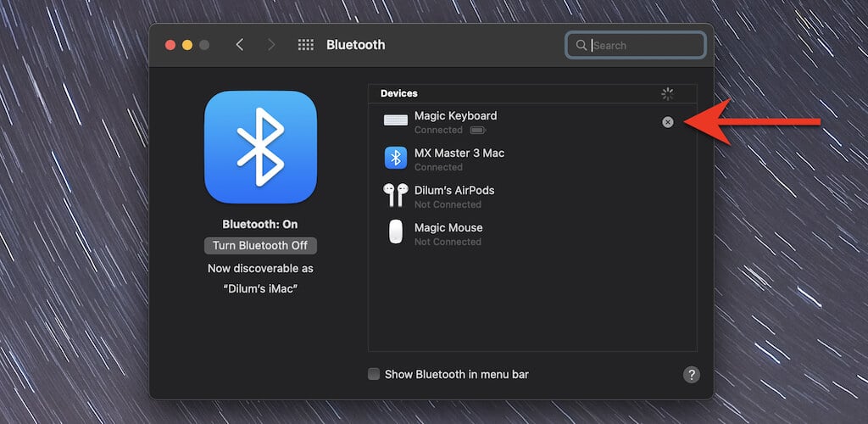The width and height of the screenshot is (868, 424).
Task: Remove Magic Keyboard with the x button
Action: pyautogui.click(x=668, y=122)
